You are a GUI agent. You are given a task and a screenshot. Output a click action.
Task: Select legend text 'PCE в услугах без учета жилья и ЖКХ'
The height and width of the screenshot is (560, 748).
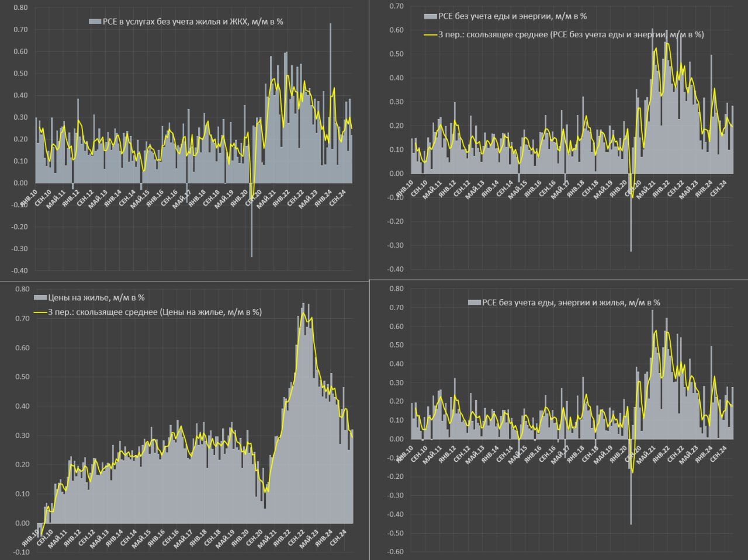[x=193, y=22]
